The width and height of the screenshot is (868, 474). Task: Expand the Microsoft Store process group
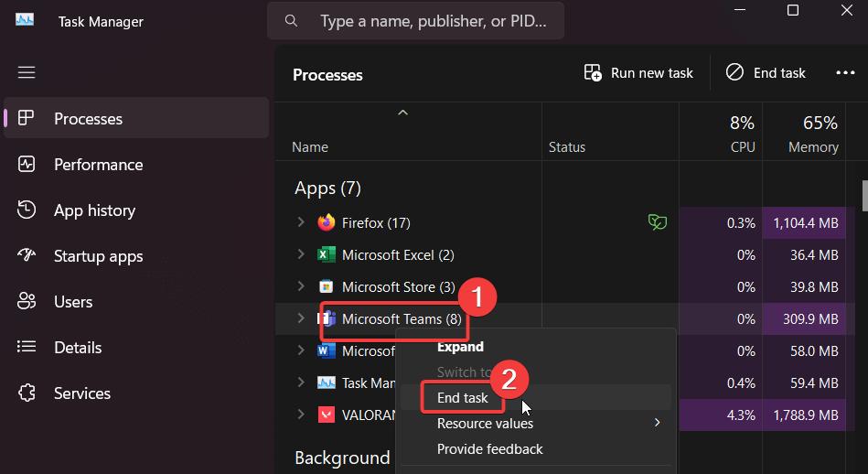coord(301,287)
